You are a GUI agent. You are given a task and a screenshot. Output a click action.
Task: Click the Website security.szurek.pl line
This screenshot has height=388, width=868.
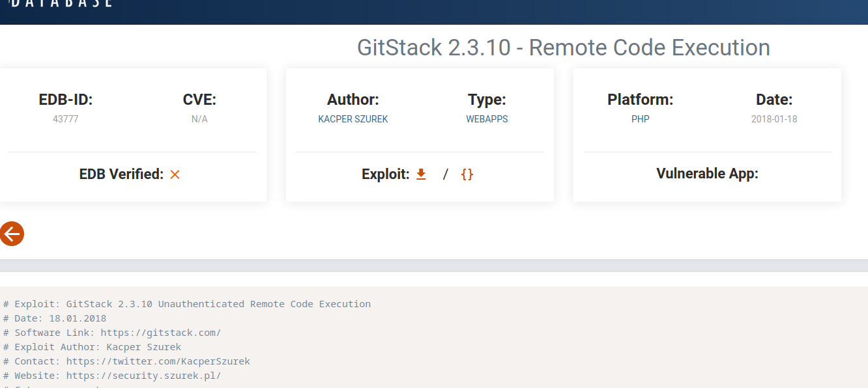click(x=112, y=376)
